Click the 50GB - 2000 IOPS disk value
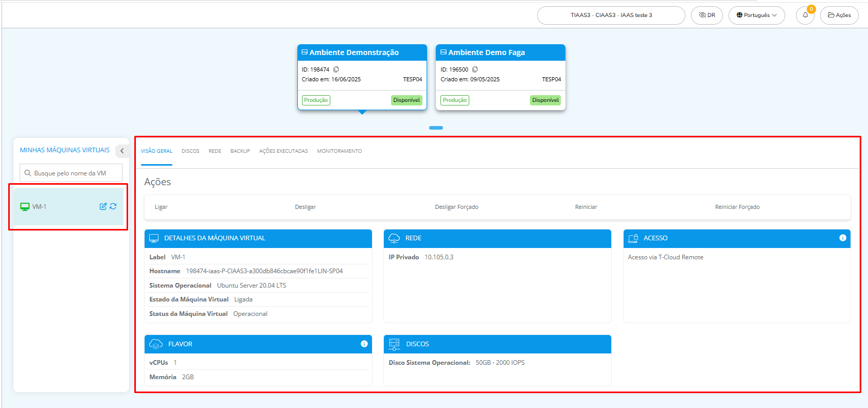 (x=500, y=363)
